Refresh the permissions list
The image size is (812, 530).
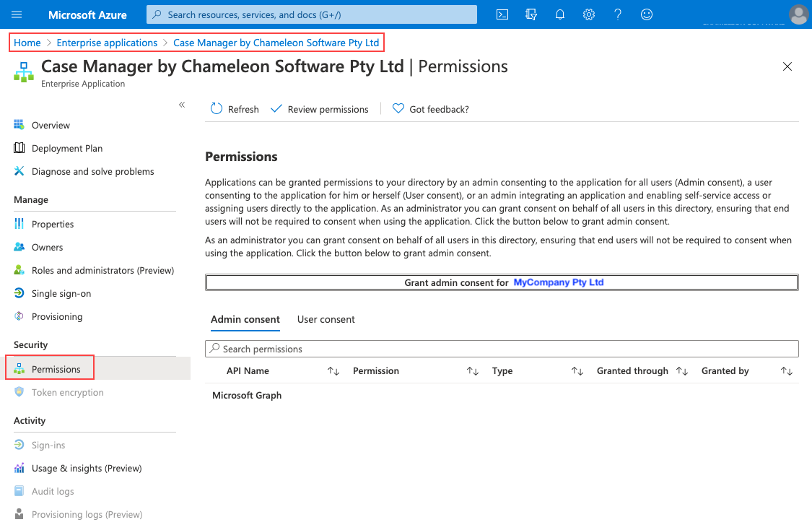pos(235,109)
